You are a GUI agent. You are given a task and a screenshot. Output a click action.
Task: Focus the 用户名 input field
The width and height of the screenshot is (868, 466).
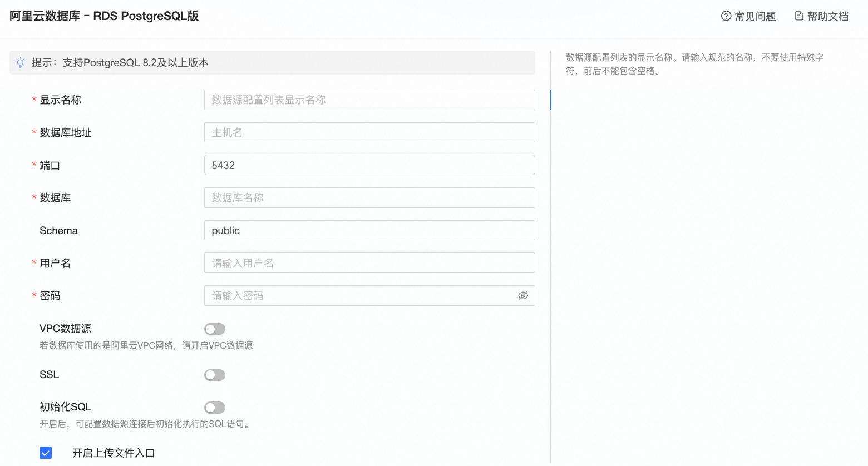coord(369,263)
